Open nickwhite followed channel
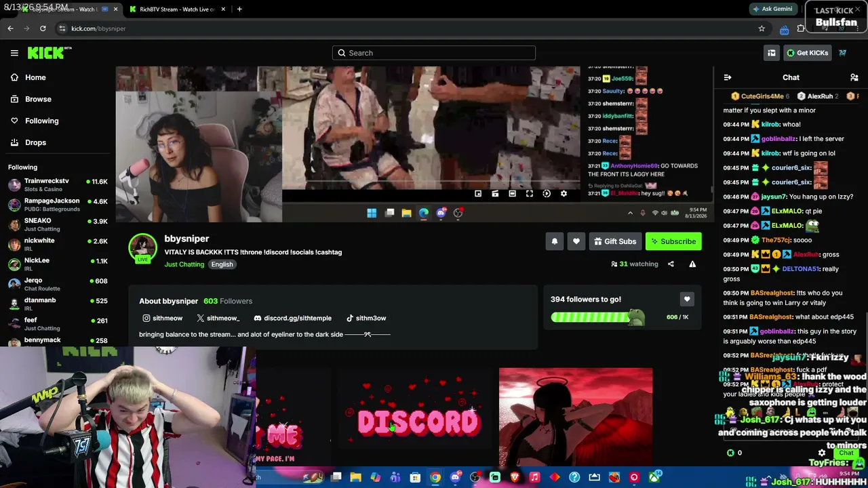 click(x=58, y=243)
